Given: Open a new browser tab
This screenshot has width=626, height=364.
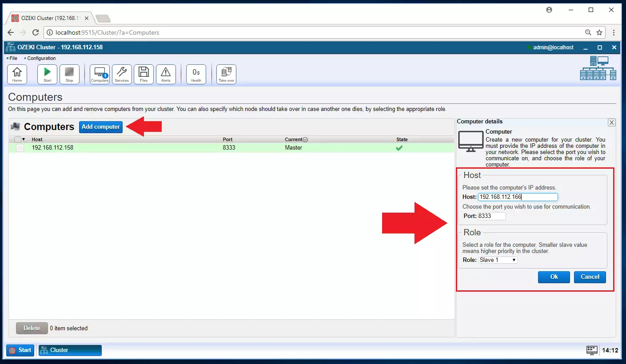Looking at the screenshot, I should (x=103, y=18).
